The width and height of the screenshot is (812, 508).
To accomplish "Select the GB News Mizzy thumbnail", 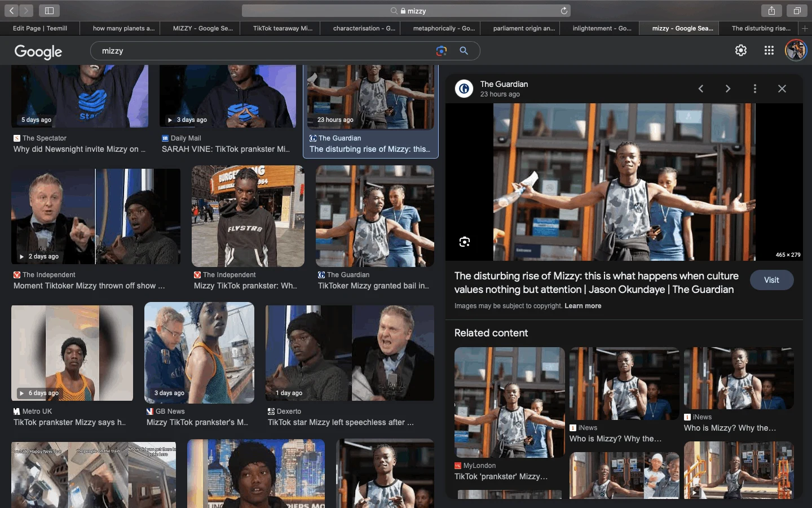I will (199, 353).
